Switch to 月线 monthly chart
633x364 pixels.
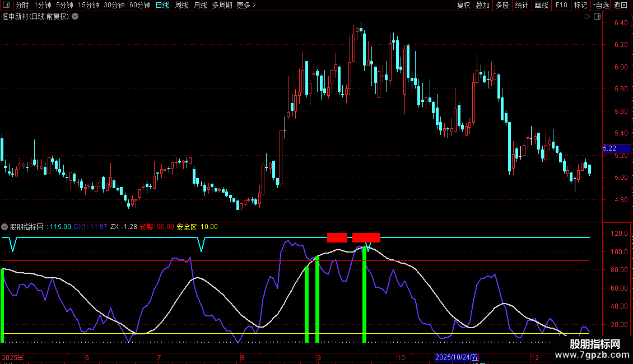click(200, 5)
